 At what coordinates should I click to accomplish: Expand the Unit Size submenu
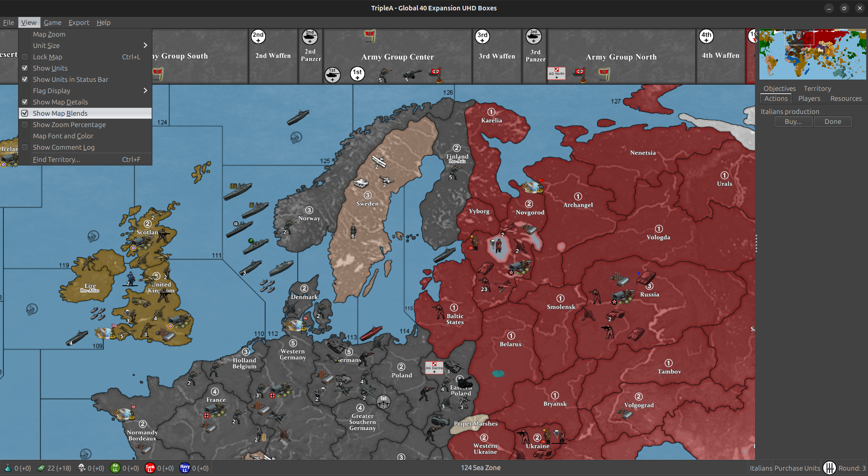(x=46, y=45)
